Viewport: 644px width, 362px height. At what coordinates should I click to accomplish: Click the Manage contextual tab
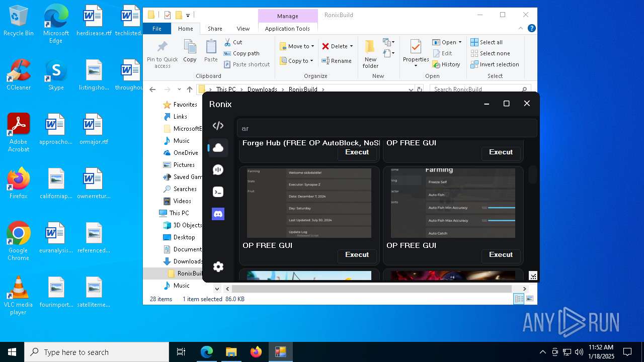coord(288,16)
